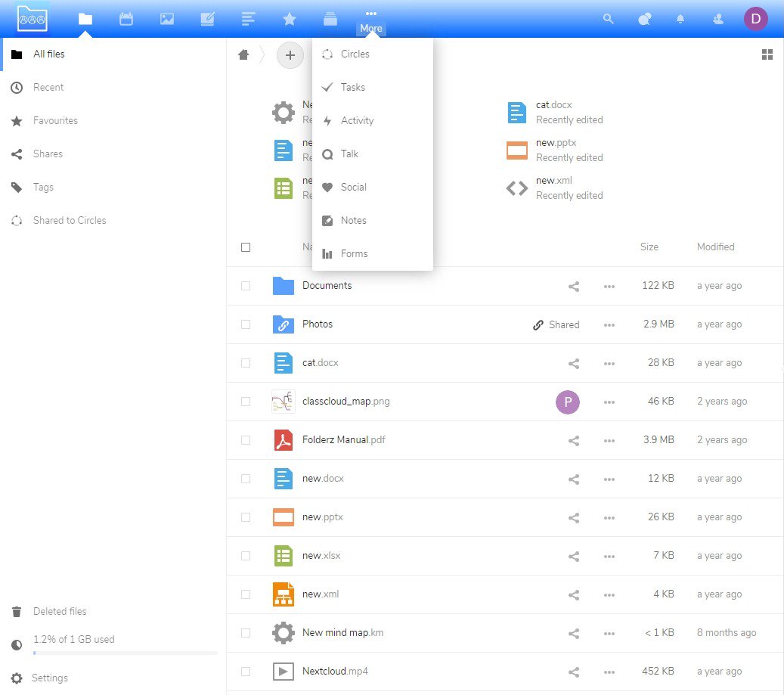Show Favourites in sidebar
The width and height of the screenshot is (784, 695).
point(113,120)
